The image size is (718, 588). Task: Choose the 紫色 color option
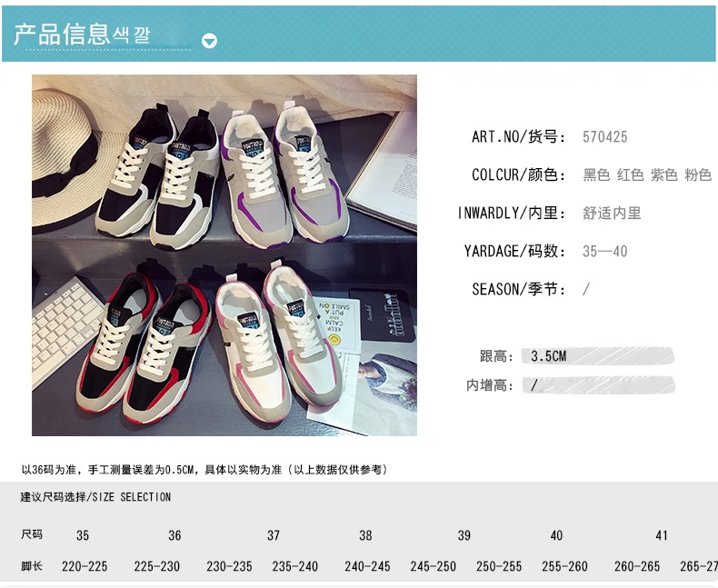[x=664, y=174]
